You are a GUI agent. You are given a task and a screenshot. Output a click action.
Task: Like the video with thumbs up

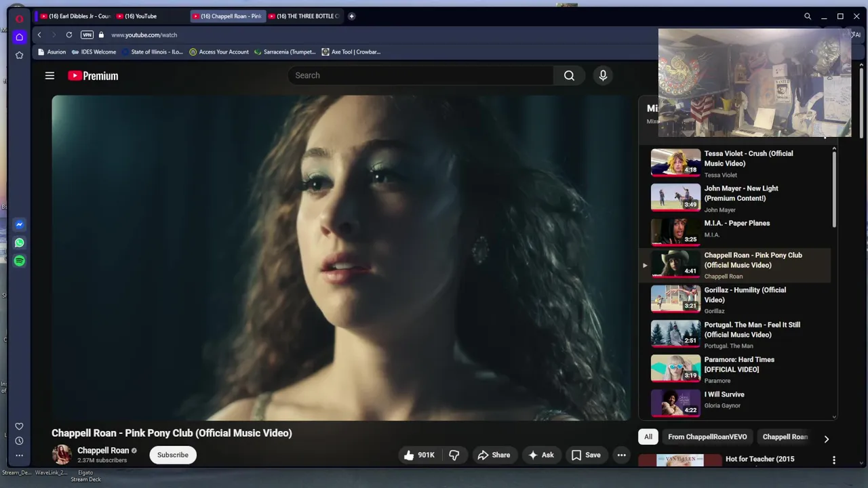click(419, 455)
